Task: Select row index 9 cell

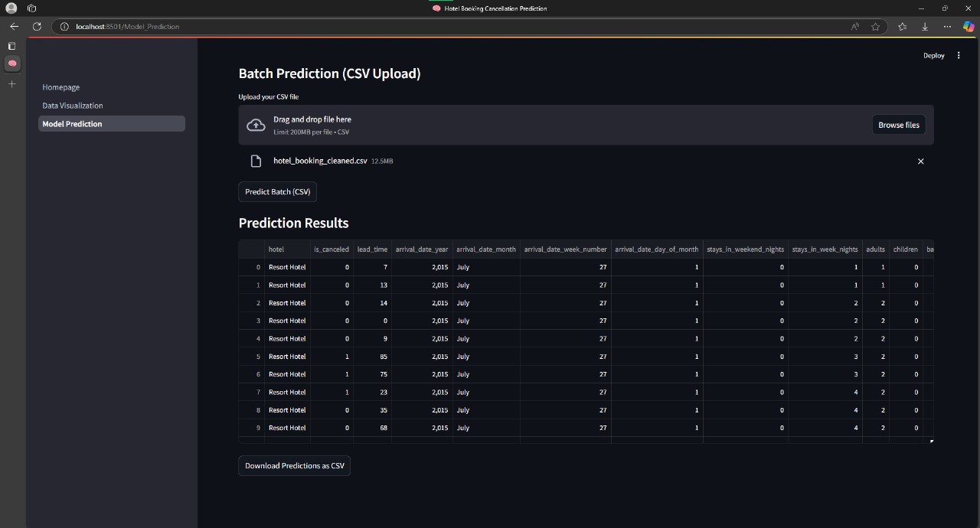Action: 252,428
